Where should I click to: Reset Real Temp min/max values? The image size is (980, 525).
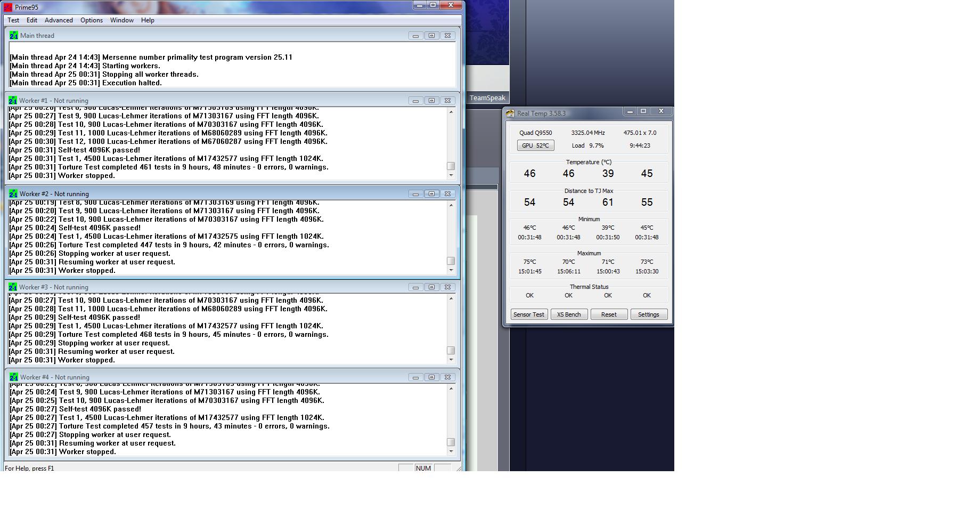(x=609, y=314)
